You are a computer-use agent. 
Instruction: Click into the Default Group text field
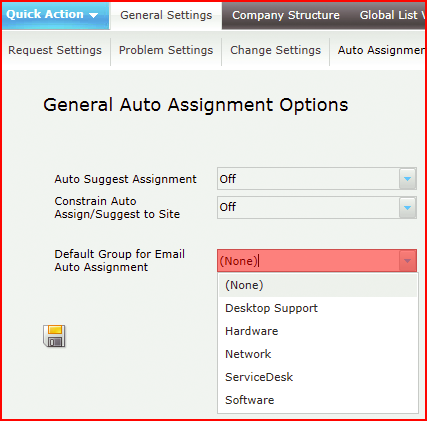pyautogui.click(x=308, y=261)
